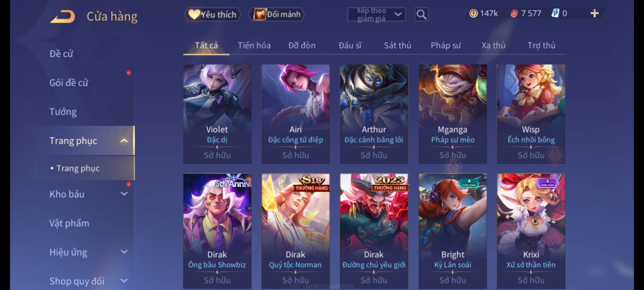Tap the gold coin currency icon
This screenshot has height=290, width=644.
[474, 13]
